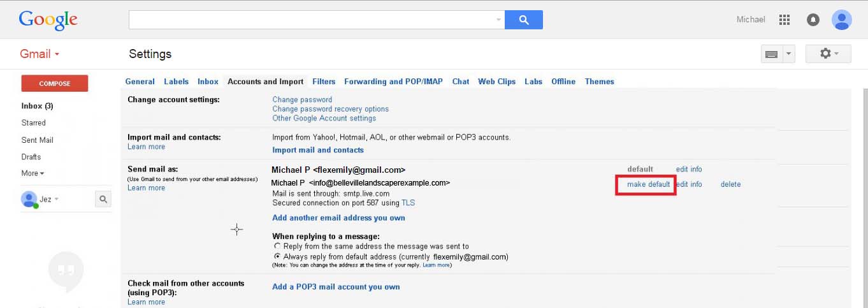Click the profile avatar at top right
This screenshot has width=868, height=308.
pos(841,20)
